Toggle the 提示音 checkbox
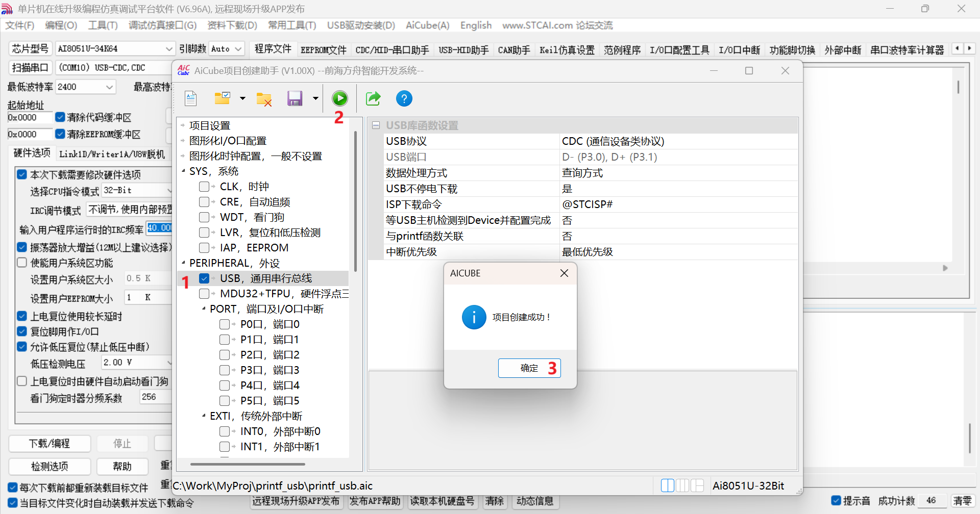This screenshot has height=514, width=980. 836,501
